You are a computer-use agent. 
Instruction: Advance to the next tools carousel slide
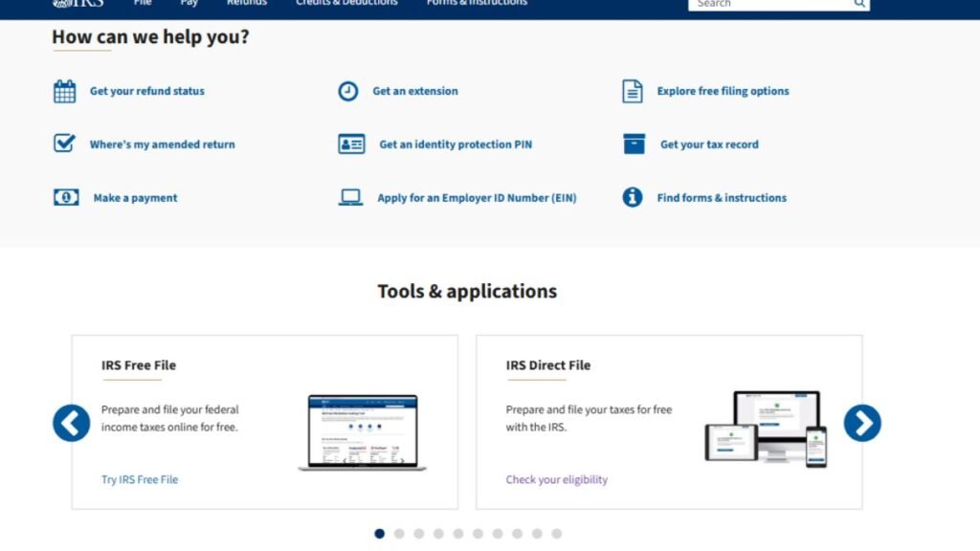pyautogui.click(x=862, y=423)
